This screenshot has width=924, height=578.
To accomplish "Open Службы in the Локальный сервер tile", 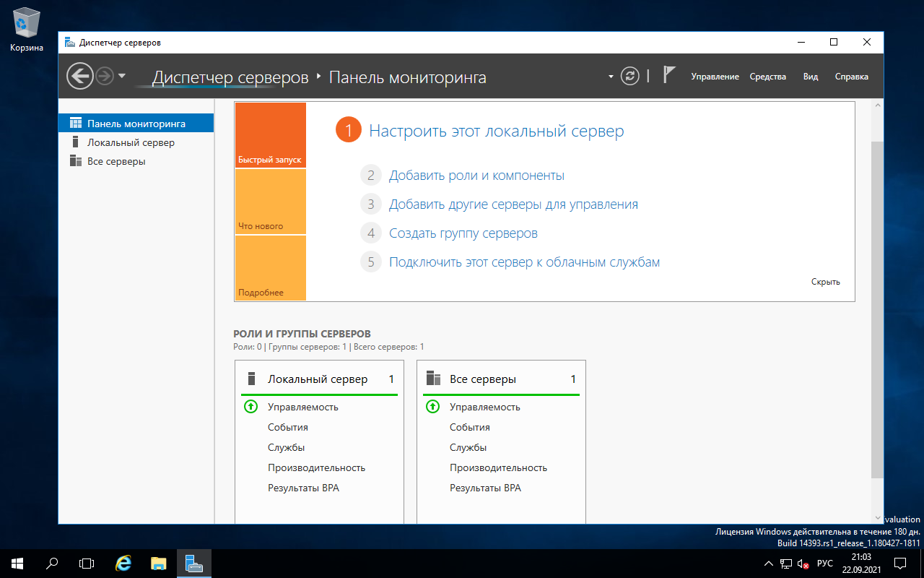I will click(286, 447).
